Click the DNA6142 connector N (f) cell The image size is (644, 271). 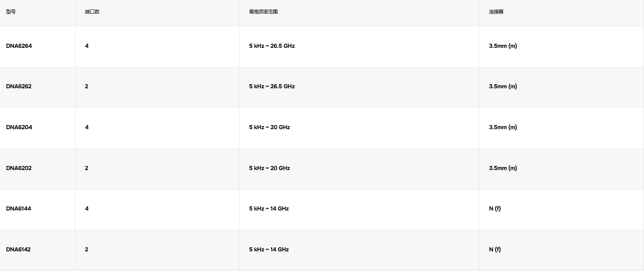495,249
